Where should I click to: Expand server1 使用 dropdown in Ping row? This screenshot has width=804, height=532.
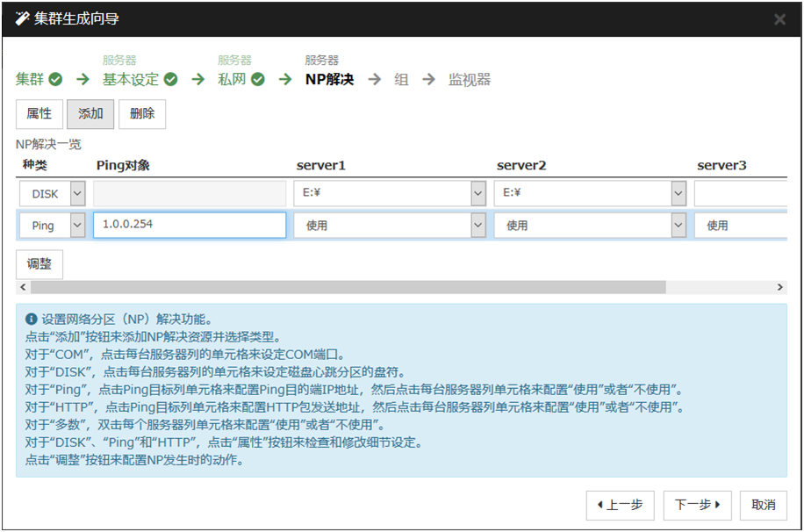click(477, 226)
